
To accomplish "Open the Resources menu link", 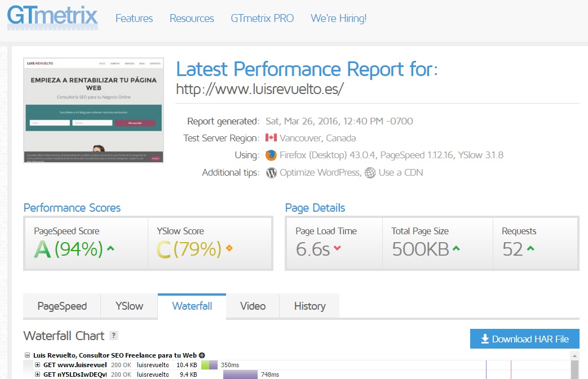I will 192,19.
